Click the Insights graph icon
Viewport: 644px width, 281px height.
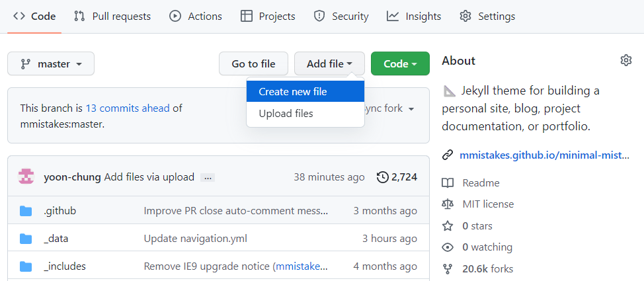coord(393,17)
